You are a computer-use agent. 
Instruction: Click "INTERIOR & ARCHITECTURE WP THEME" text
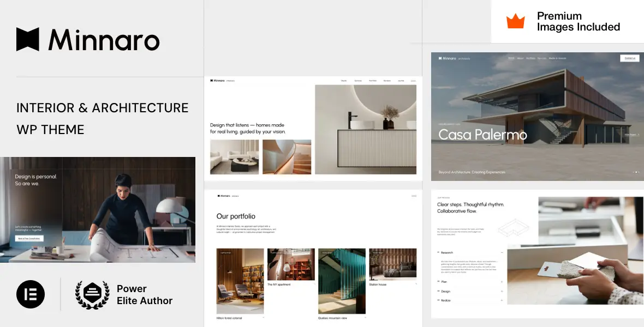click(102, 119)
